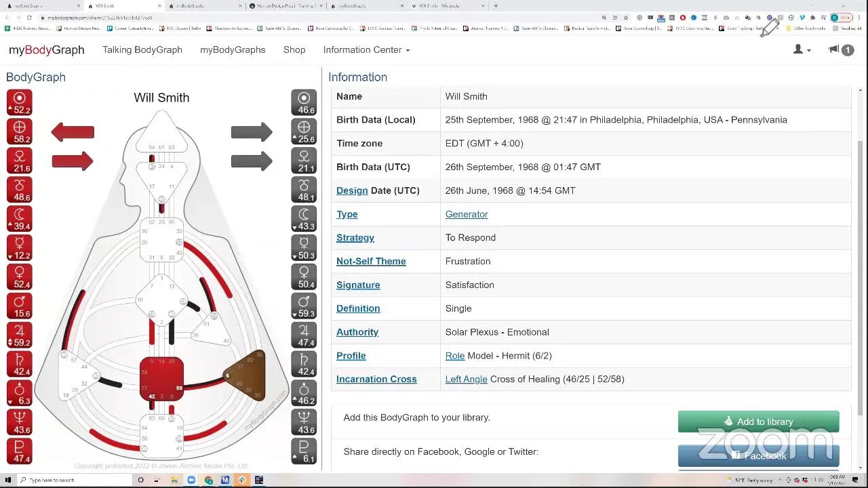Click the lower gray personality arrow
Screen dimensions: 868x488
(252, 161)
